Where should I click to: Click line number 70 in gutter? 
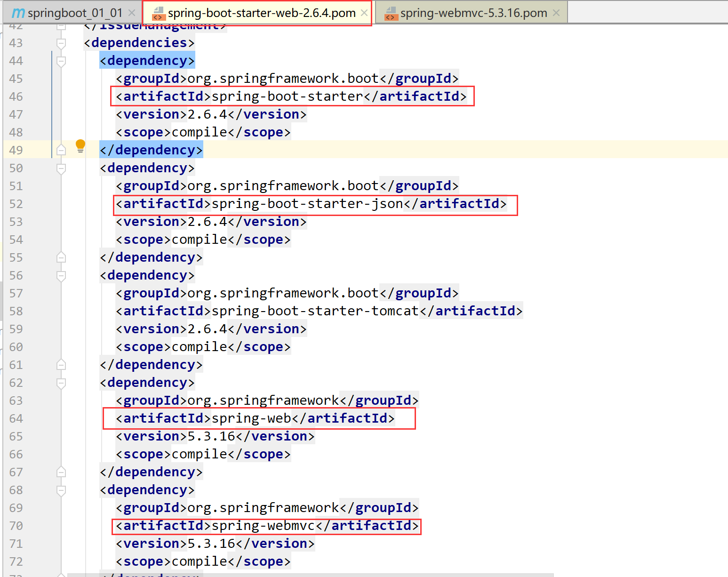[x=16, y=526]
